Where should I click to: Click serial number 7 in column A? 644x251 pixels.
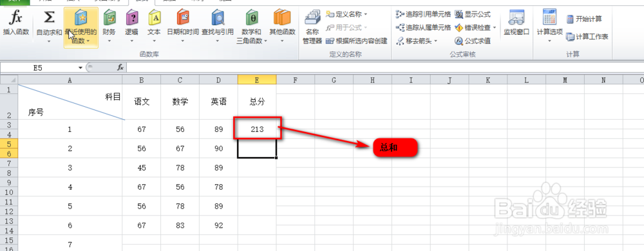(x=70, y=243)
